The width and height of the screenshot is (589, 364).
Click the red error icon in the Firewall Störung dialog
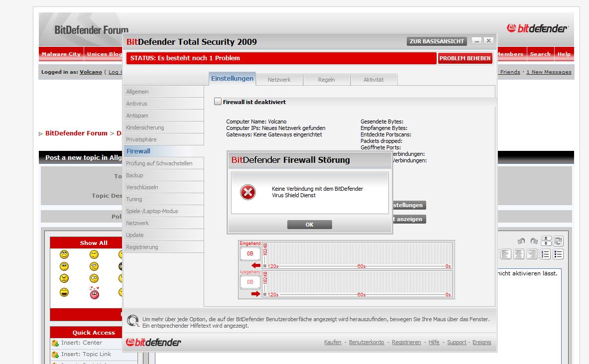(248, 192)
